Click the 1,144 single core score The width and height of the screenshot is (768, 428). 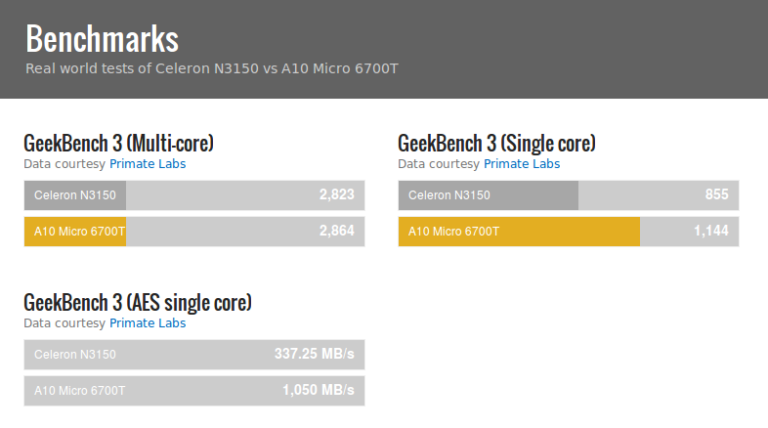(x=711, y=231)
